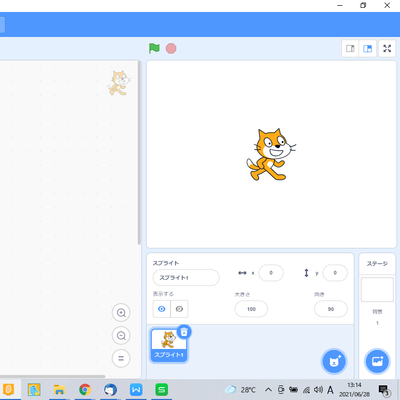Open the green S app in taskbar
The image size is (400, 400).
click(x=162, y=389)
